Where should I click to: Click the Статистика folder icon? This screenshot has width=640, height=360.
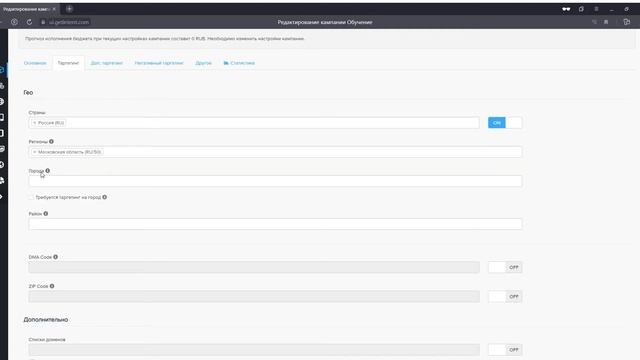[226, 63]
